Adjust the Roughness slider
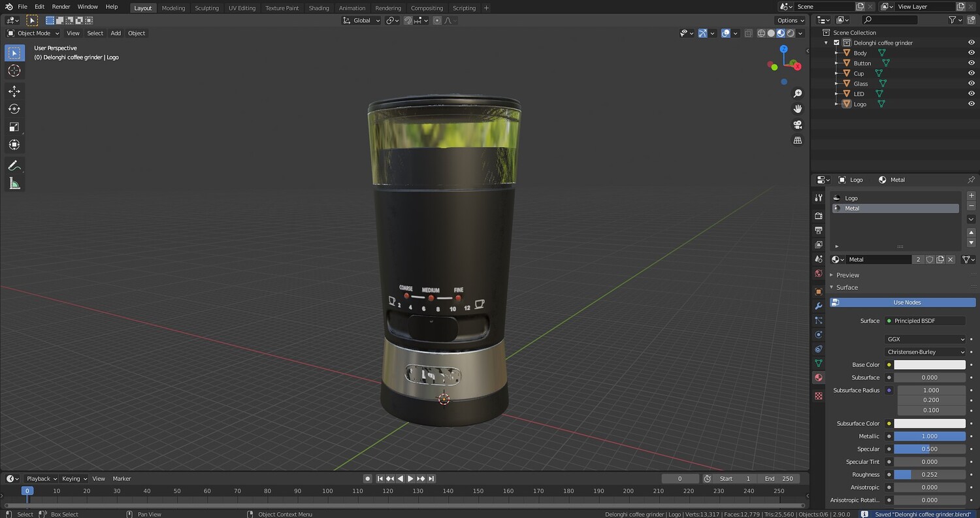 click(930, 475)
